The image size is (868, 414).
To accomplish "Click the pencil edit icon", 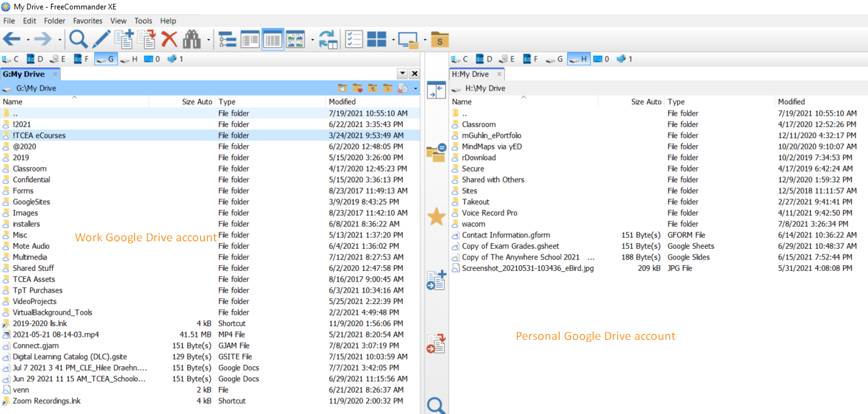I will click(101, 40).
